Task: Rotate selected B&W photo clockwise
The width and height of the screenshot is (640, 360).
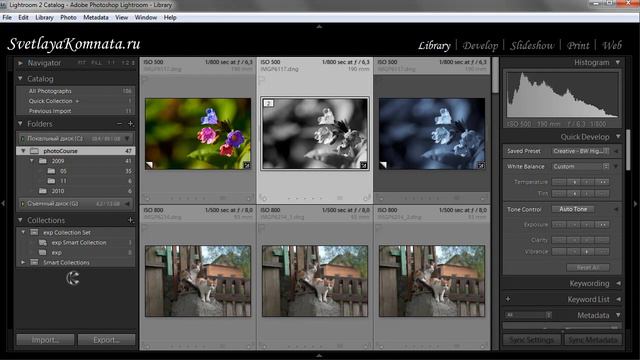Action: point(367,198)
